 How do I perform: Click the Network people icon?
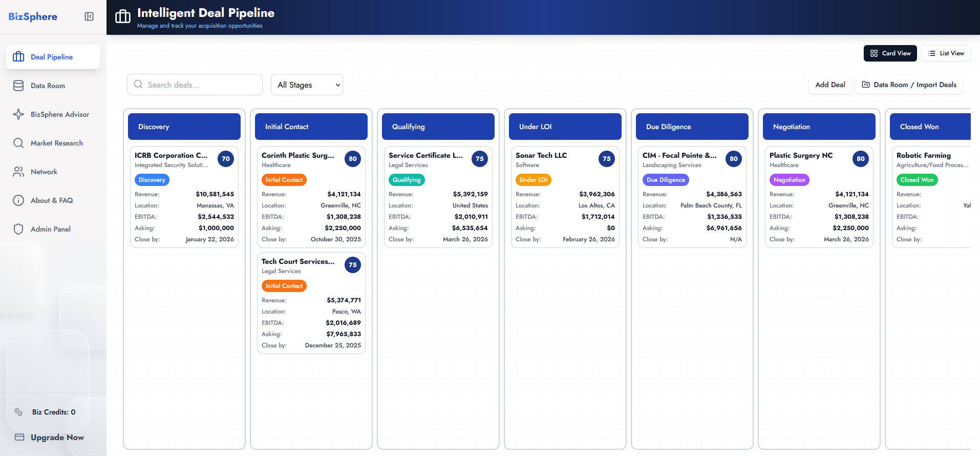[18, 172]
